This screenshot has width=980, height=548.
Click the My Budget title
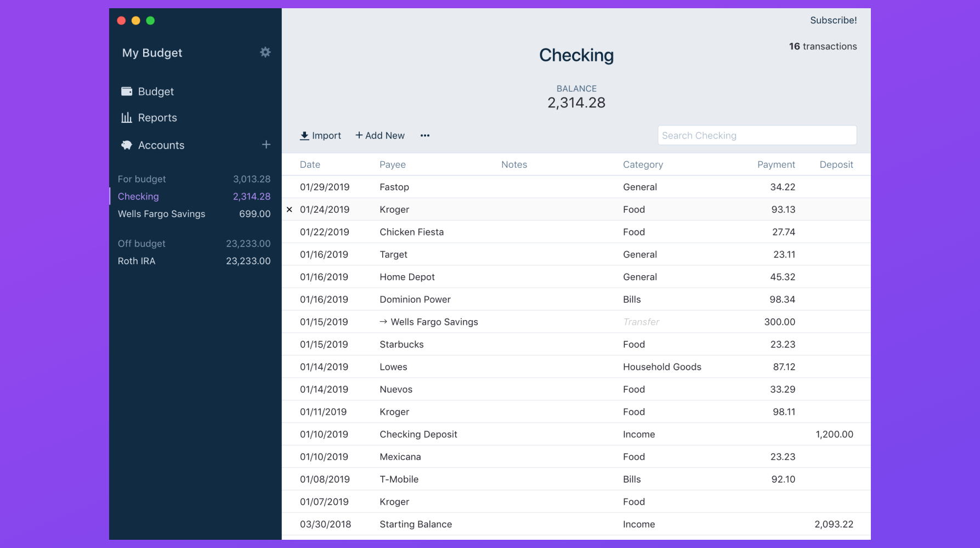152,53
